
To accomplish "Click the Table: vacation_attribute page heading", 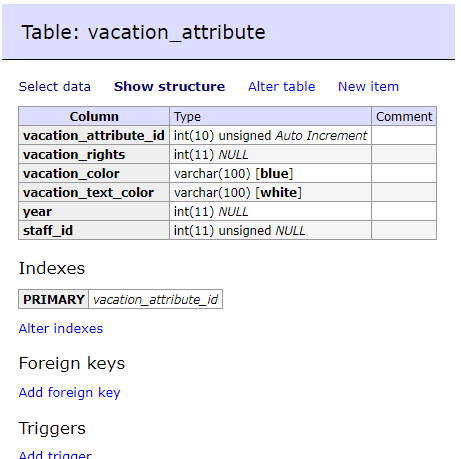I will coord(143,32).
